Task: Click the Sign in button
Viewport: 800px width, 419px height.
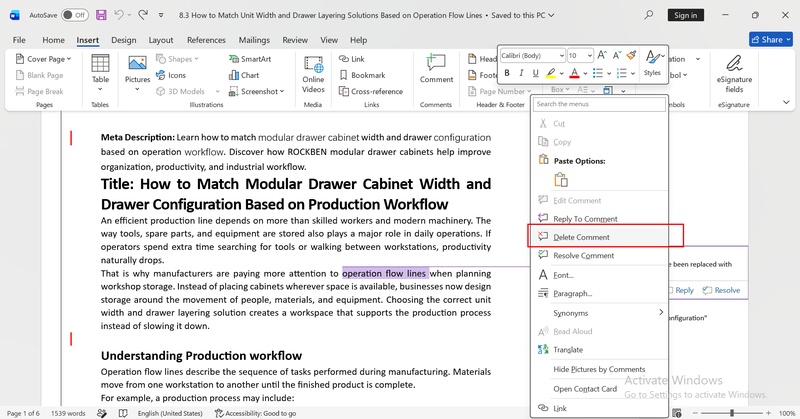Action: click(x=686, y=15)
